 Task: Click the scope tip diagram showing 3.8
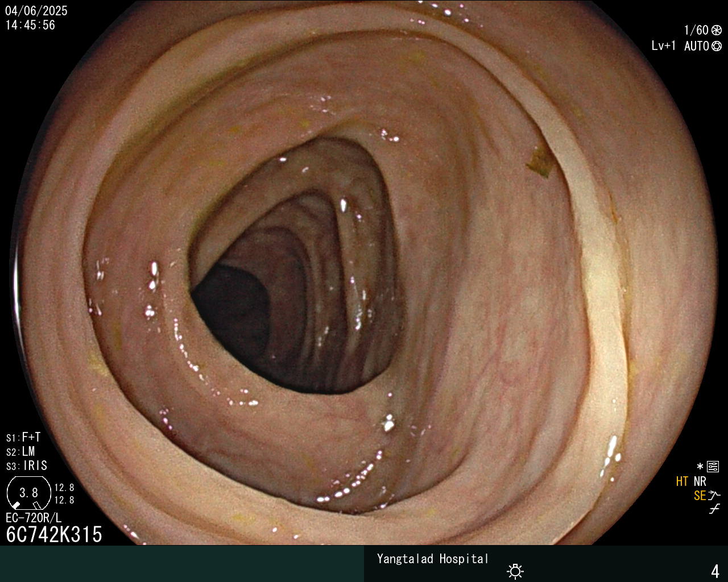coord(28,493)
